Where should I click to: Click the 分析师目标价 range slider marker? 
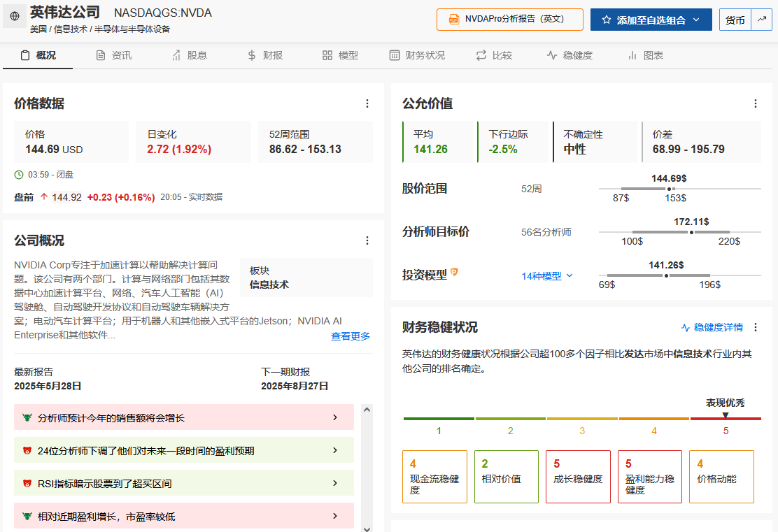coord(691,232)
